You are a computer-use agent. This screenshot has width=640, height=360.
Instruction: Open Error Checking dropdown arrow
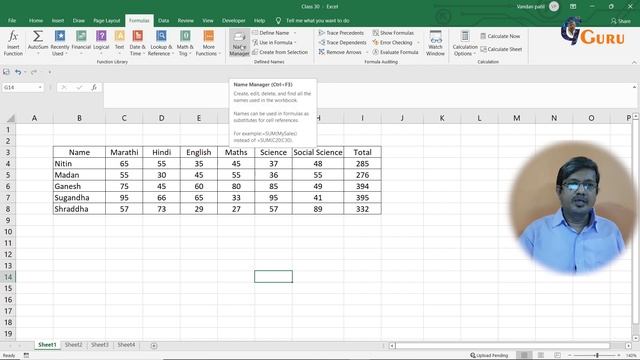coord(418,42)
